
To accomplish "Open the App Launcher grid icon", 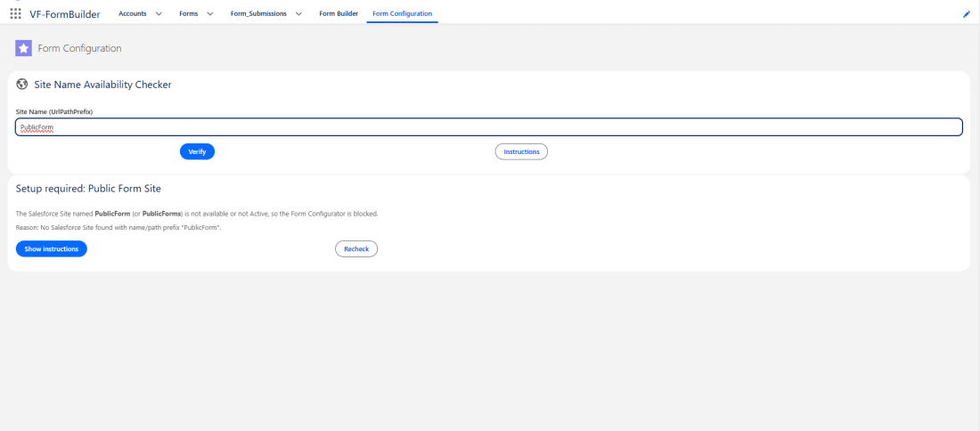I will (x=16, y=13).
